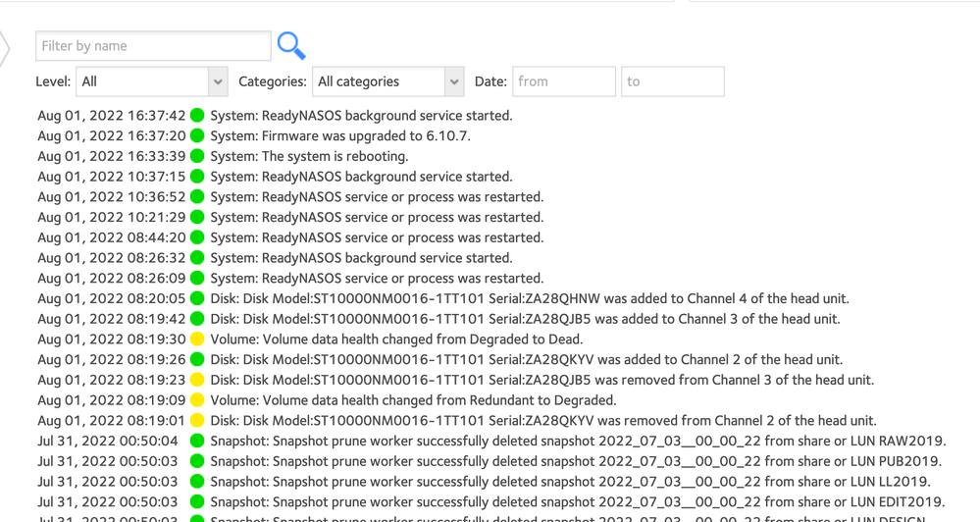Image resolution: width=980 pixels, height=522 pixels.
Task: Focus the Filter by name field
Action: (153, 46)
